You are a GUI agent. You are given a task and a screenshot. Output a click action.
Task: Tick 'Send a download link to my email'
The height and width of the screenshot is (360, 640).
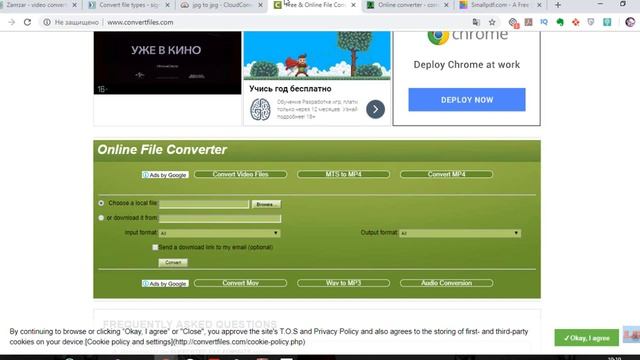[x=155, y=247]
